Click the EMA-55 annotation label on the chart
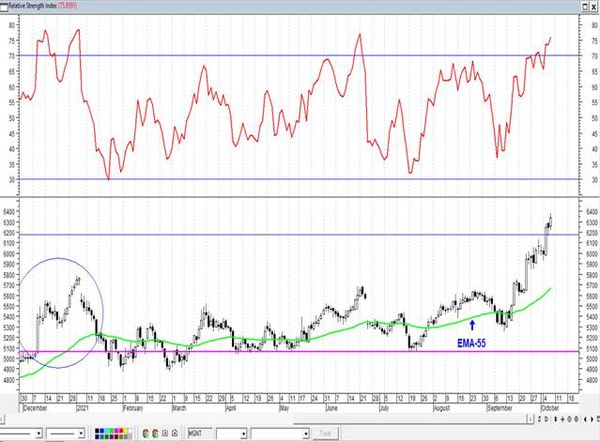Screen dimensions: 600x442 click(x=471, y=343)
